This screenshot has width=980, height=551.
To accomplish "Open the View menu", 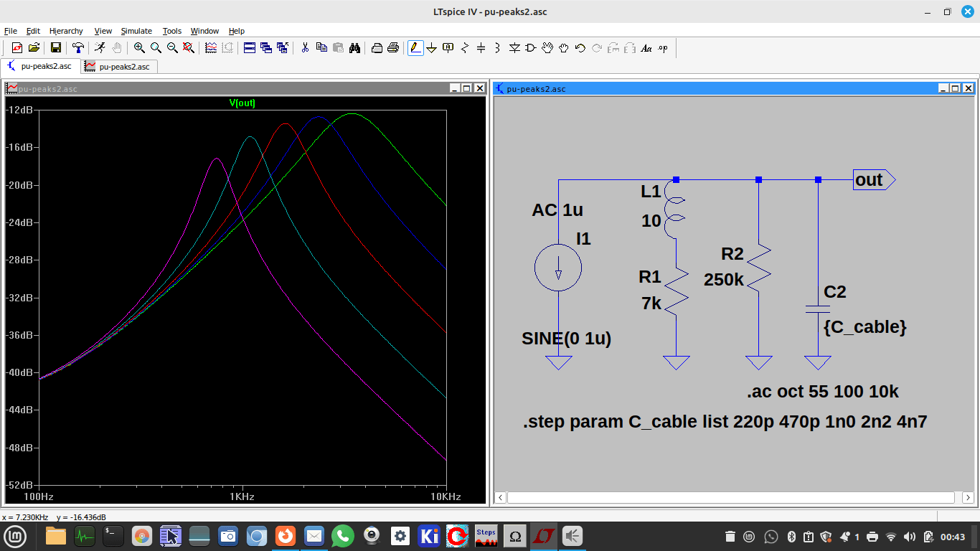I will pos(103,31).
